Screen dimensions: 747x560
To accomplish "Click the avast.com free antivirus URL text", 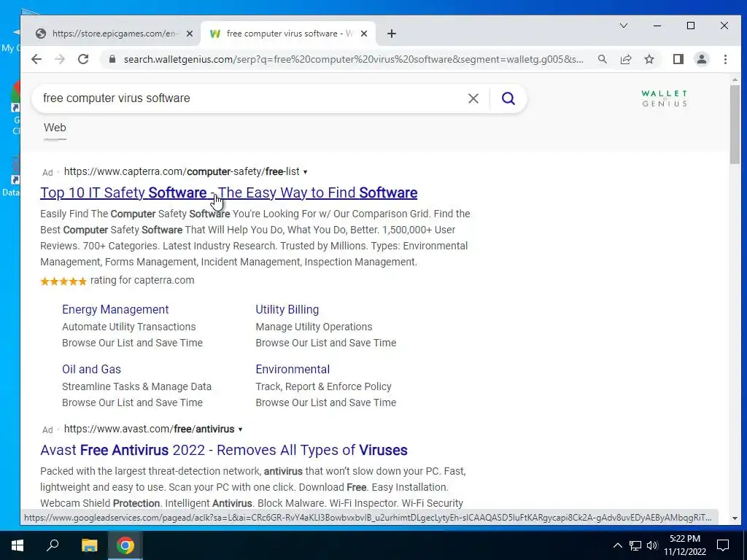I will click(x=149, y=429).
